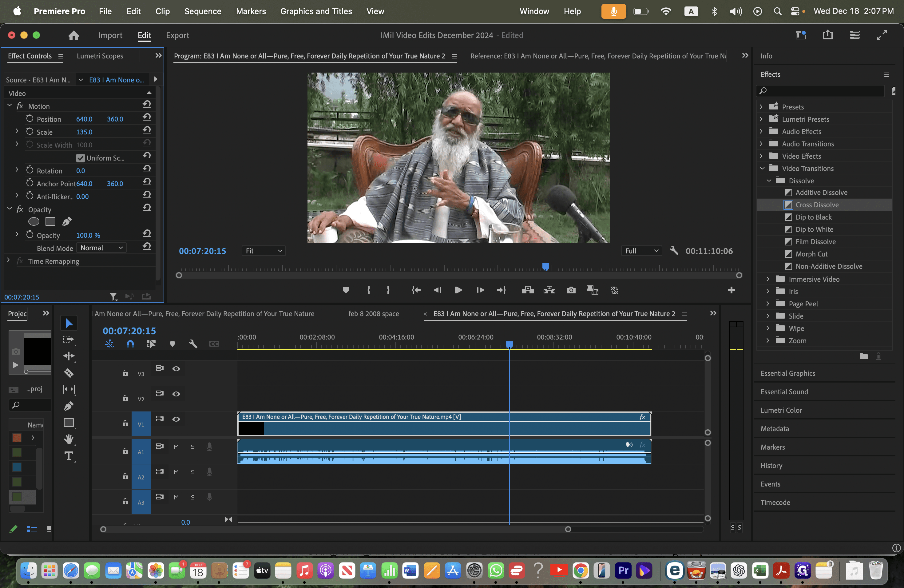
Task: Open the Export workspace
Action: tap(177, 35)
